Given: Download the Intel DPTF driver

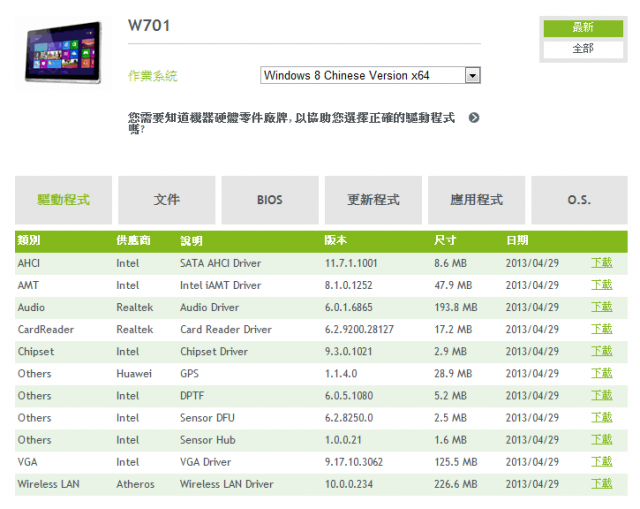Looking at the screenshot, I should click(x=602, y=395).
